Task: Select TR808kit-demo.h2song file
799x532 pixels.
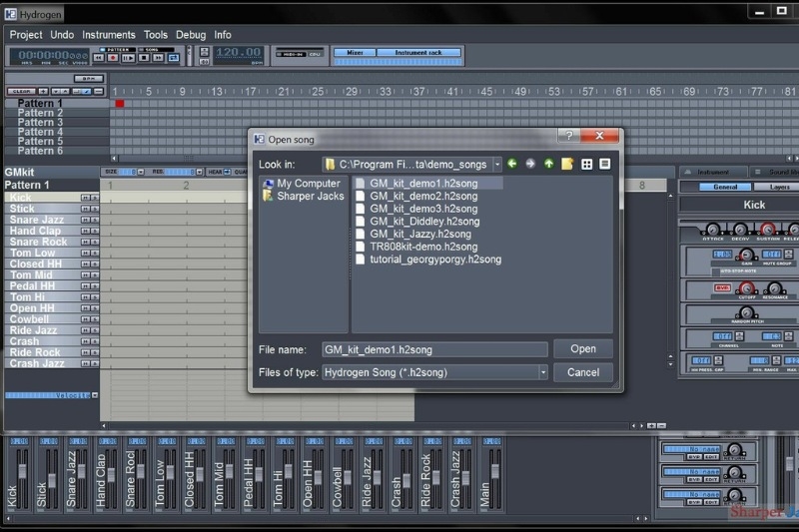Action: point(416,247)
